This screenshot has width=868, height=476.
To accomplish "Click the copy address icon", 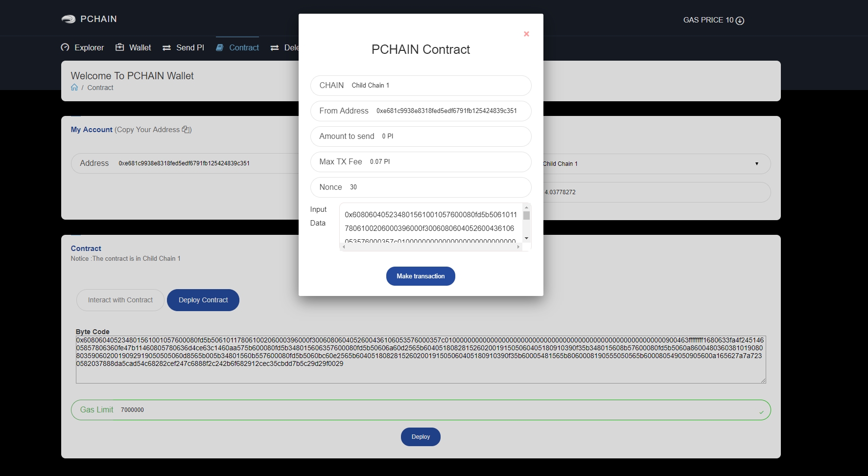I will 186,130.
